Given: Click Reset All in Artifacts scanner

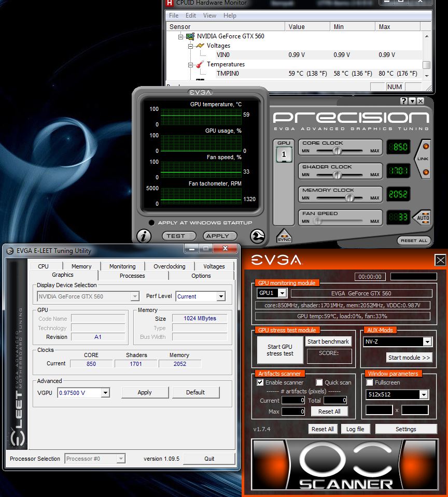Looking at the screenshot, I should pos(329,411).
